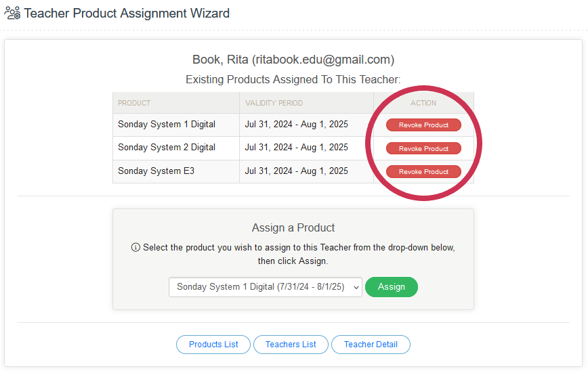Click the Teacher Product Assignment Wizard title
Viewport: 588px width, 373px height.
[127, 14]
